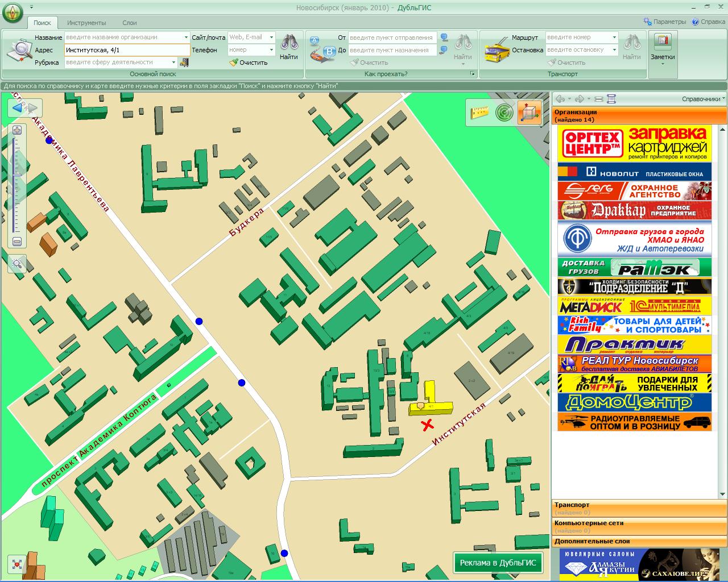This screenshot has width=728, height=582.
Task: Click the Адрес input field
Action: (x=125, y=50)
